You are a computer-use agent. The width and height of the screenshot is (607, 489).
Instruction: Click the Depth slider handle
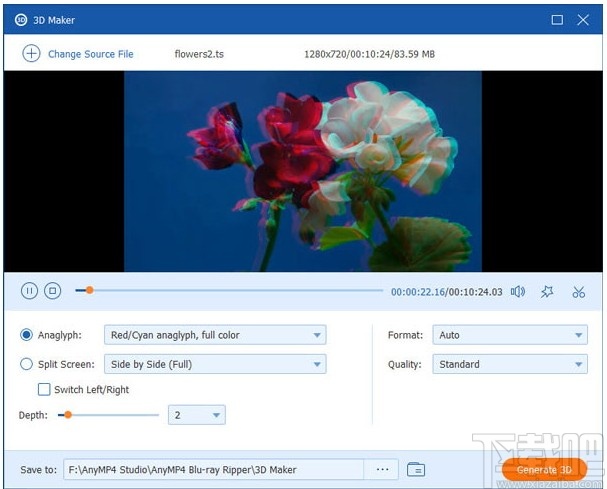68,415
